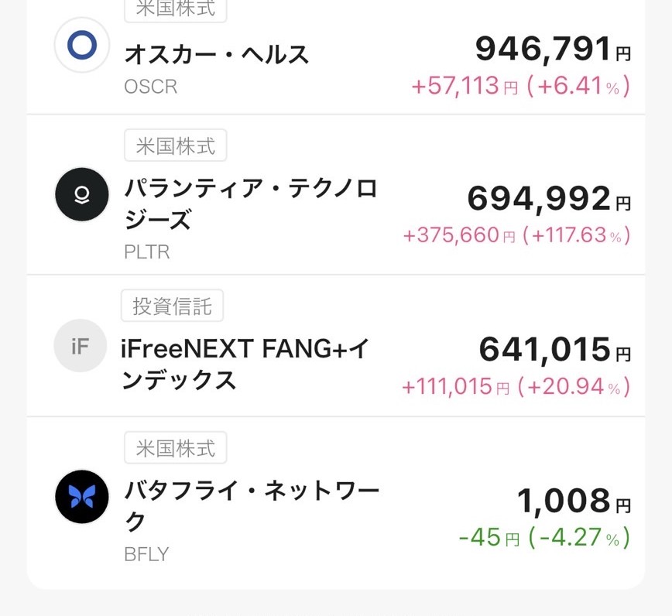
Task: Select the 米国株式 tag above Palantir
Action: pyautogui.click(x=176, y=145)
